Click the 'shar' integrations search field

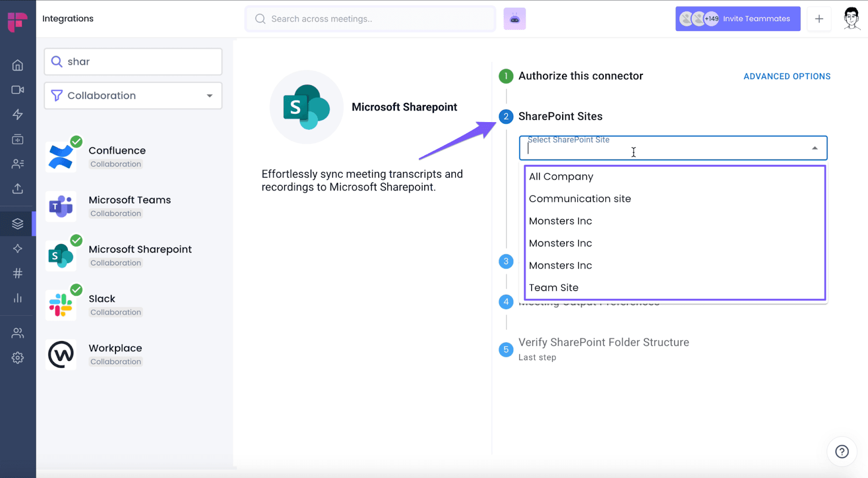[x=133, y=61]
